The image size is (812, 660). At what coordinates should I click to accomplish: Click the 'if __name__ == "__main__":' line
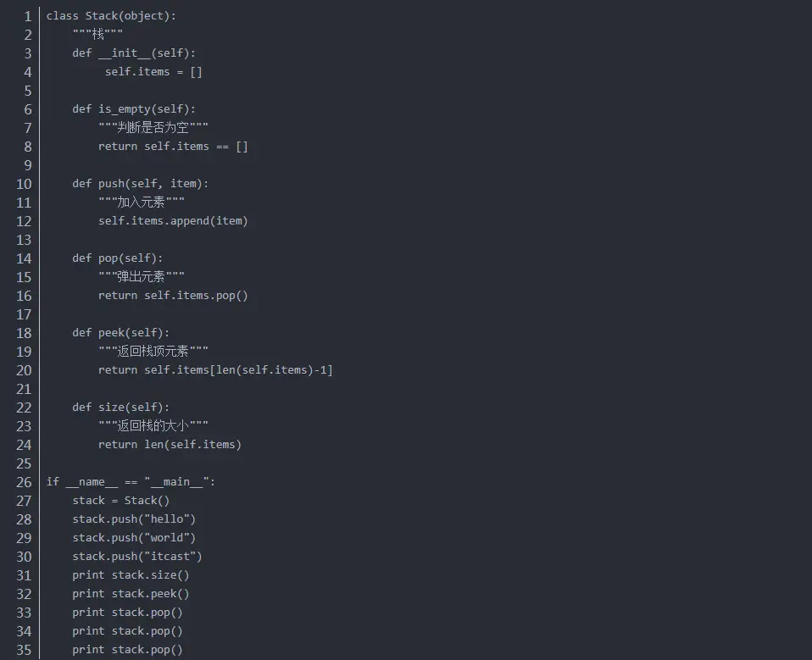[x=131, y=482]
